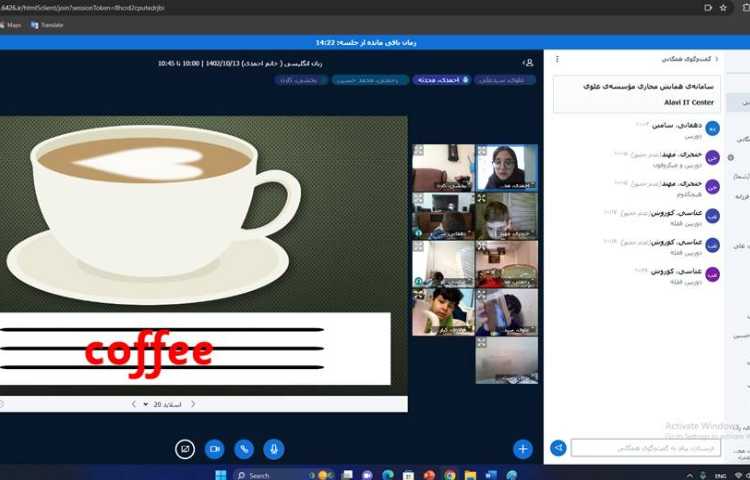Click the red coffee word on slide
Viewport: 750px width, 480px height.
[148, 353]
